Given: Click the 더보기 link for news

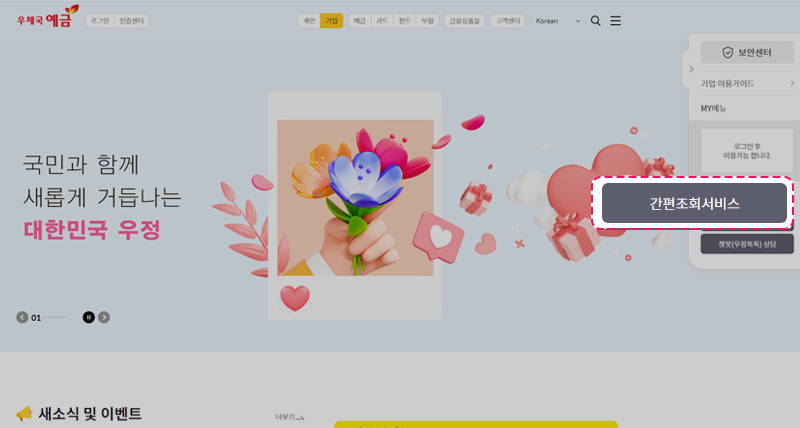Looking at the screenshot, I should 289,417.
